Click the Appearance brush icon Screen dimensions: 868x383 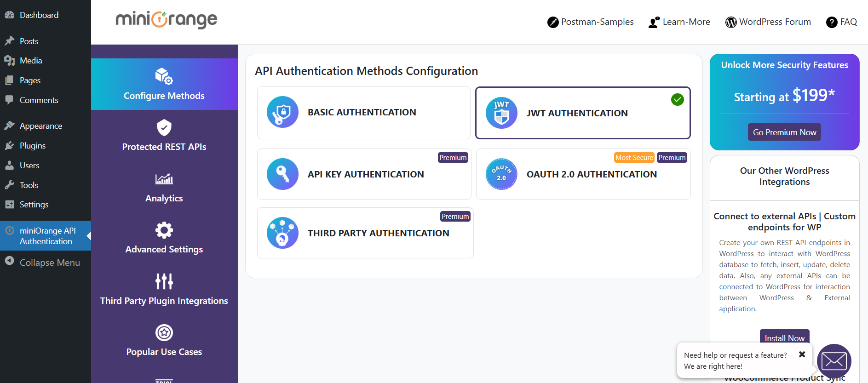[x=9, y=126]
